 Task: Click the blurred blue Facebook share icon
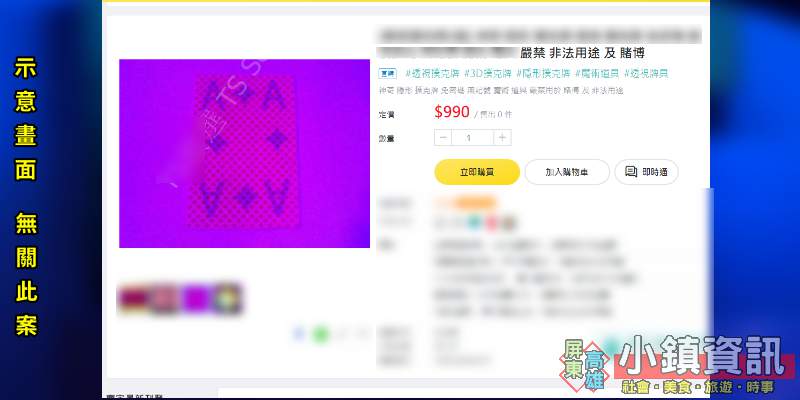click(x=299, y=334)
